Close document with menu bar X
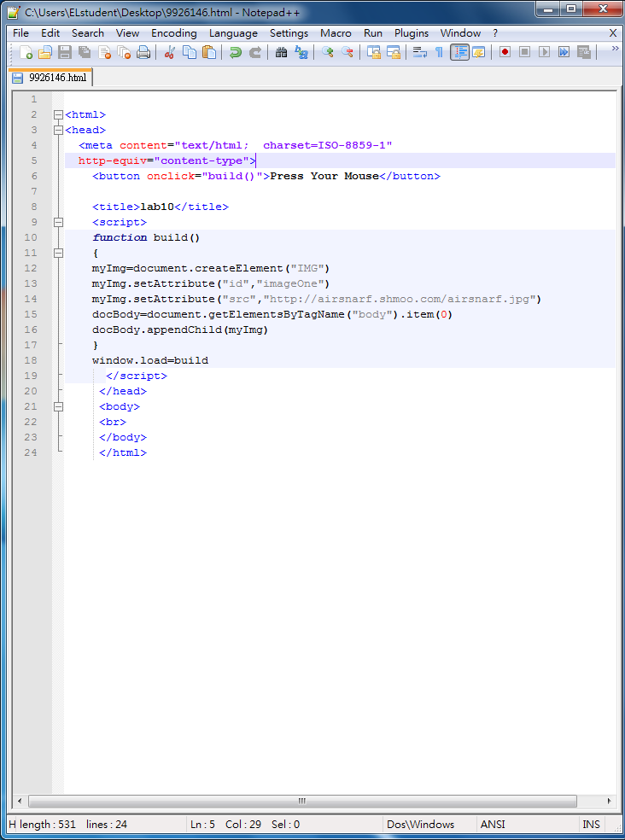The height and width of the screenshot is (840, 625). click(x=613, y=33)
